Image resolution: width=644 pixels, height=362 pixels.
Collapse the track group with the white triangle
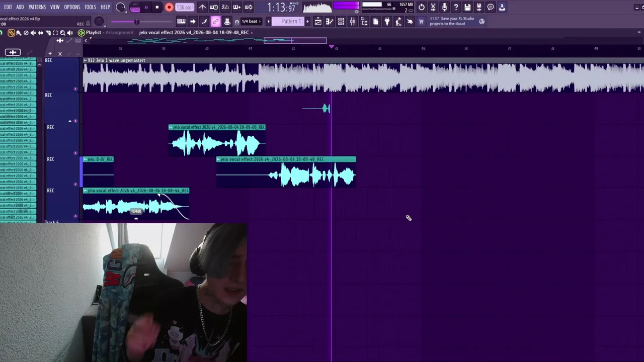click(70, 121)
